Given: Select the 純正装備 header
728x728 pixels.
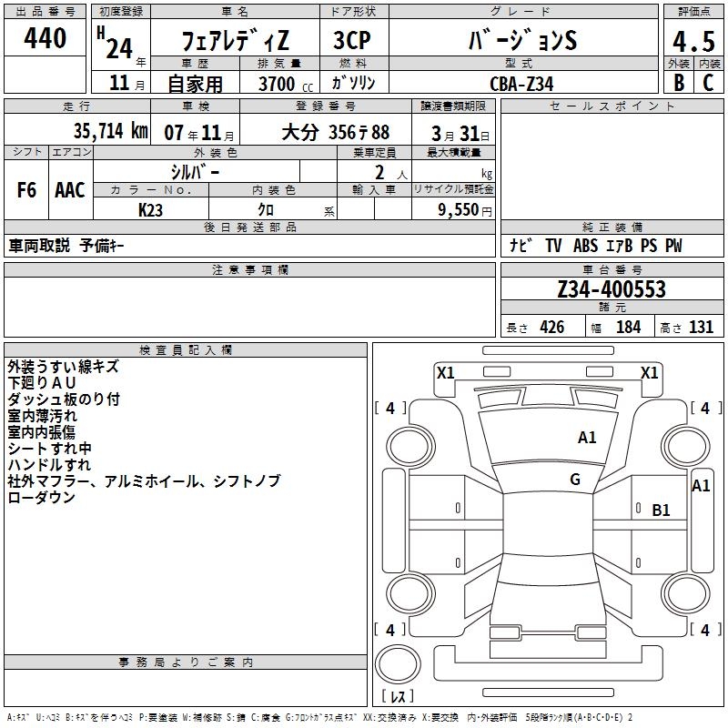Looking at the screenshot, I should coord(612,227).
